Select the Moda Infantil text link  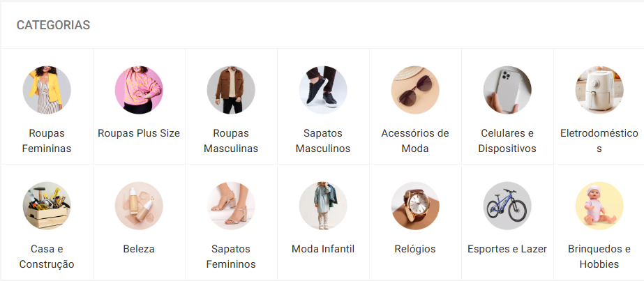[323, 249]
